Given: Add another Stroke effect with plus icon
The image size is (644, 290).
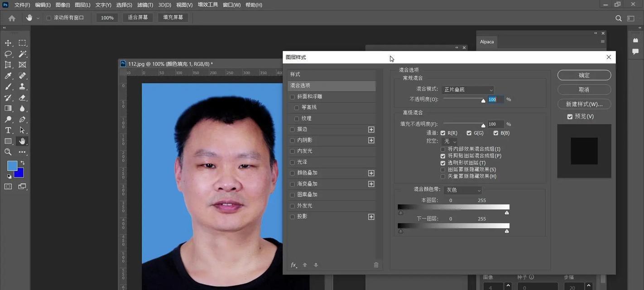Looking at the screenshot, I should [x=371, y=130].
